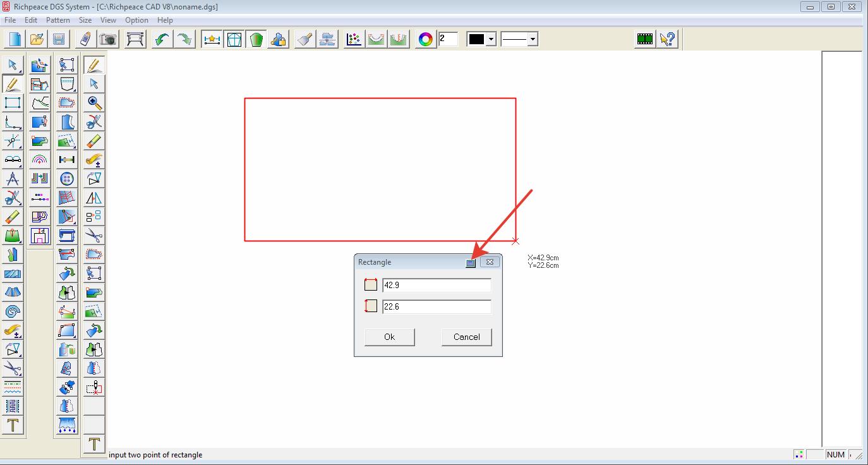868x465 pixels.
Task: Select the dotted points line tool
Action: tap(40, 197)
